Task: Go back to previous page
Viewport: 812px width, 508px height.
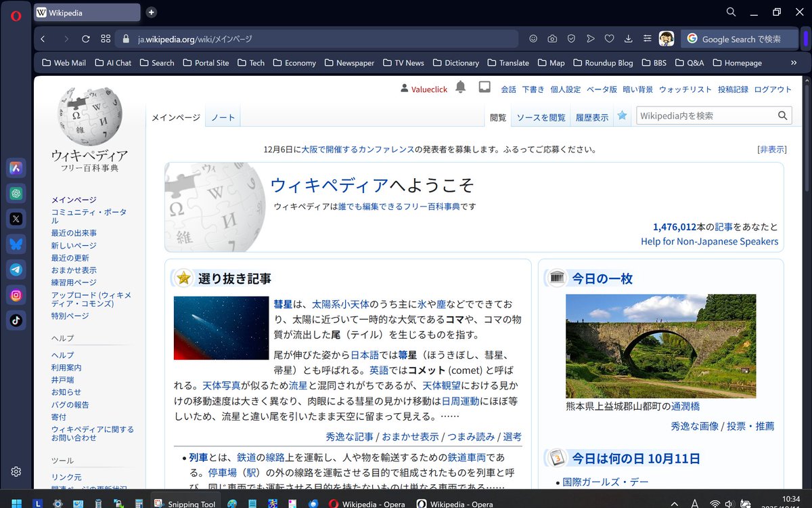Action: coord(43,39)
